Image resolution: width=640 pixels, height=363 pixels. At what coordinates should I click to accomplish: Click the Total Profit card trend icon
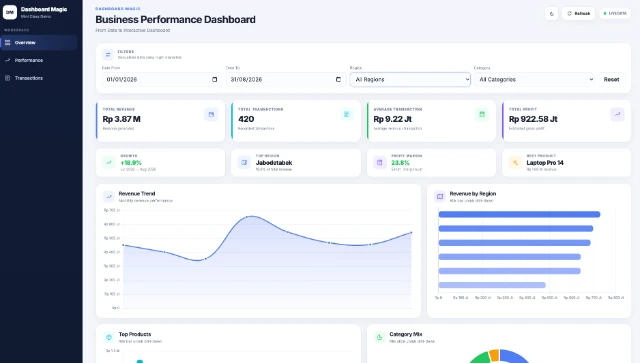617,114
